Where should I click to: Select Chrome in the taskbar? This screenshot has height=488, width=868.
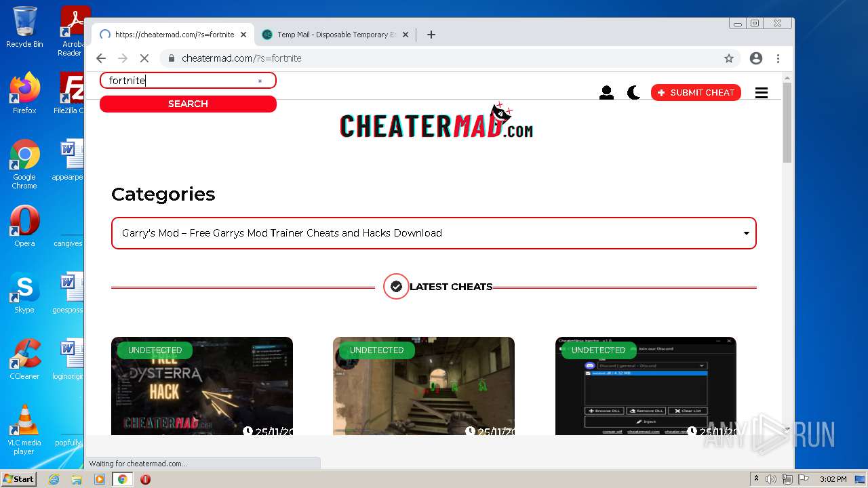point(122,479)
